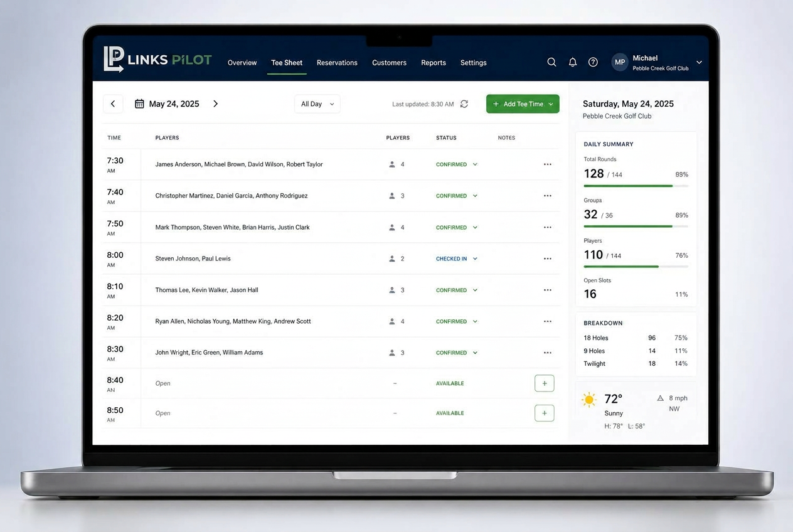Image resolution: width=793 pixels, height=532 pixels.
Task: Change status dropdown for 8:30 booking
Action: point(475,353)
